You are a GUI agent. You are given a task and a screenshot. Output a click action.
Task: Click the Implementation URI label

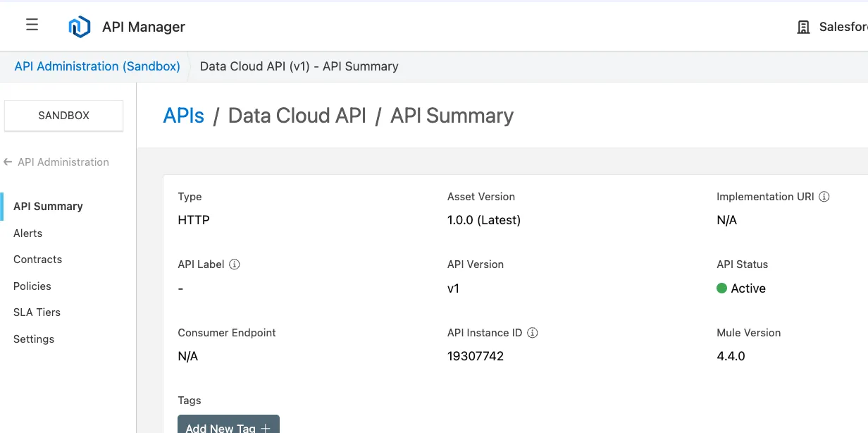point(765,197)
